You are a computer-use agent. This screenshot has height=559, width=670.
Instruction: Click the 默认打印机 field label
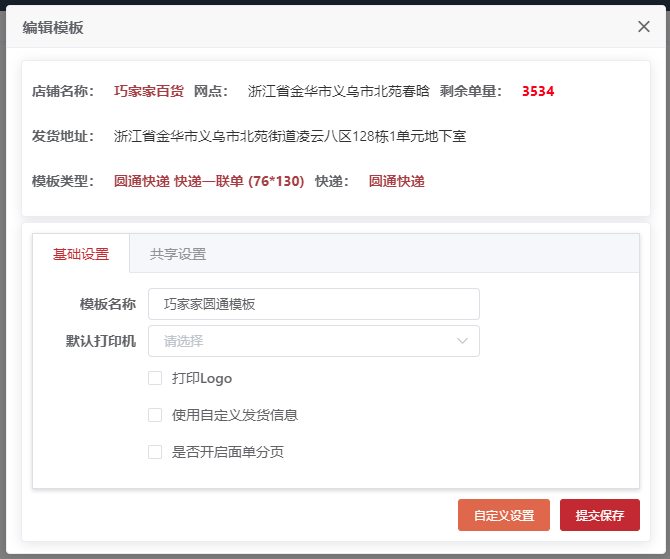coord(101,341)
